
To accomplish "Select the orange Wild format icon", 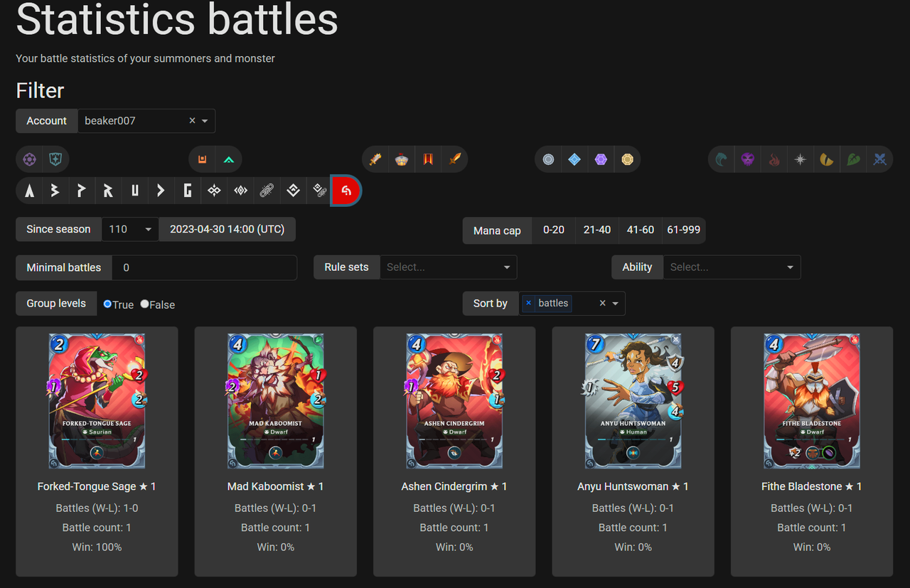I will coord(202,159).
